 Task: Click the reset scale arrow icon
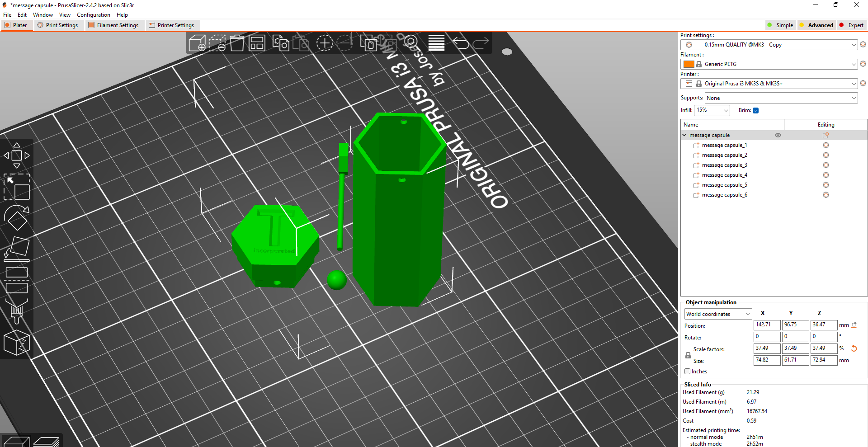click(854, 348)
